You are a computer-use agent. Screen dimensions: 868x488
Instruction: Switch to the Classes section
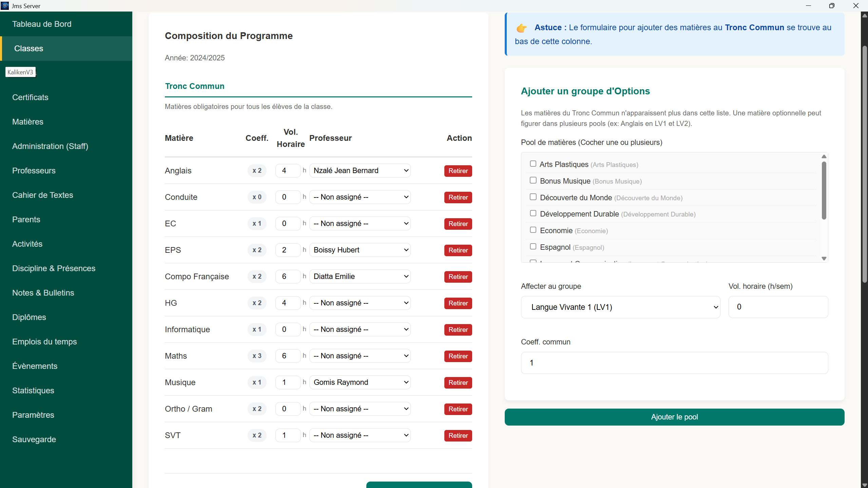click(28, 48)
